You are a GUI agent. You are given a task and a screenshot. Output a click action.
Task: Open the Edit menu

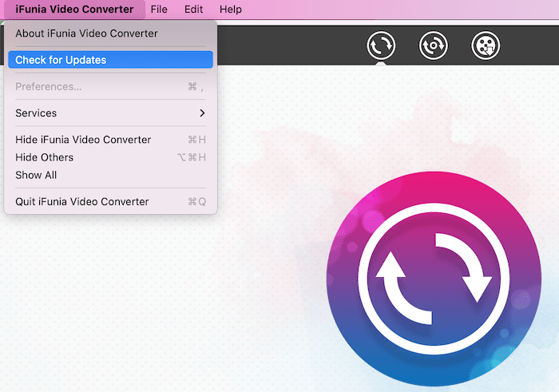193,10
